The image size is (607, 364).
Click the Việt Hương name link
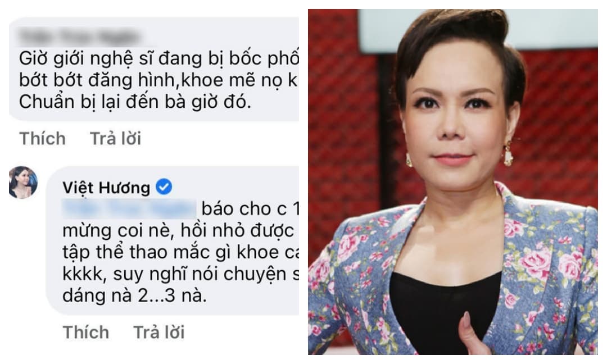pos(106,188)
